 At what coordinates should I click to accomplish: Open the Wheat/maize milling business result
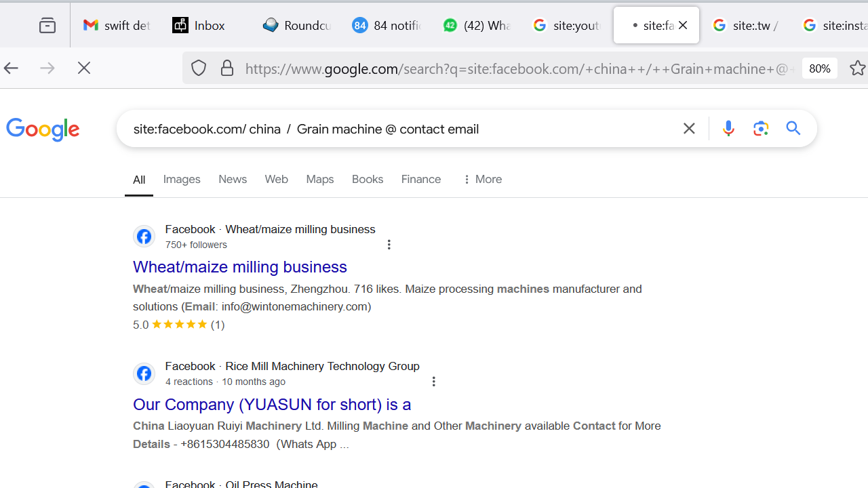coord(239,266)
